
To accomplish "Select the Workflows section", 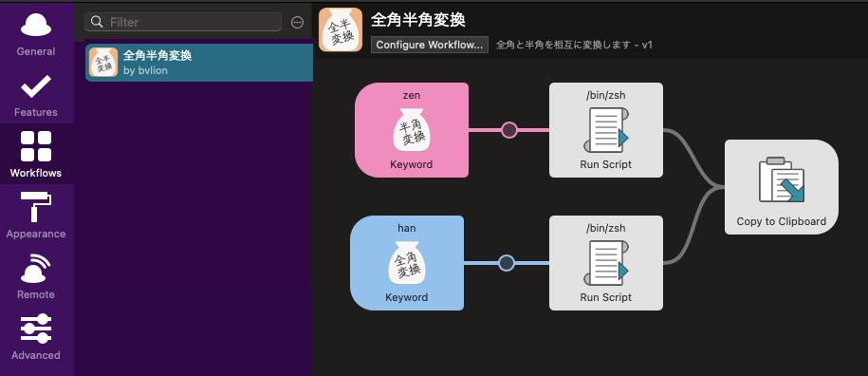I will (x=36, y=154).
